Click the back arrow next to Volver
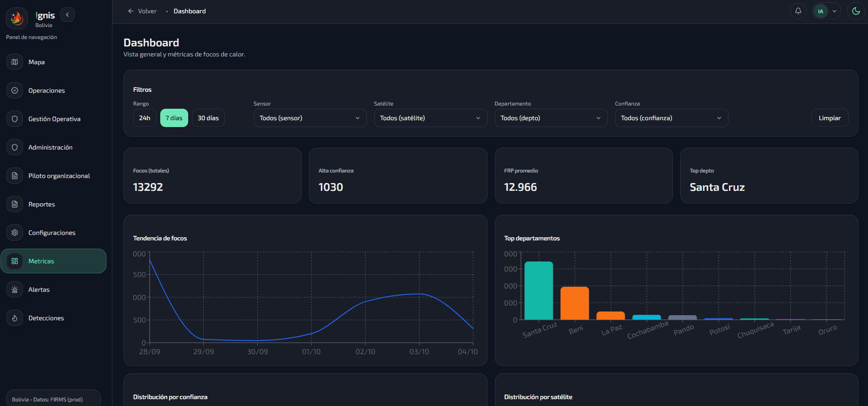 131,11
